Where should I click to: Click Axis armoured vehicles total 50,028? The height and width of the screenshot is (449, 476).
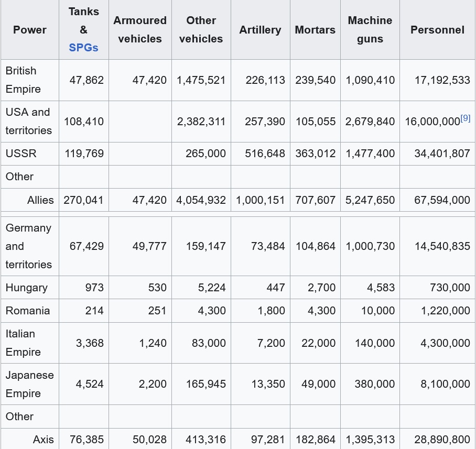(x=149, y=440)
